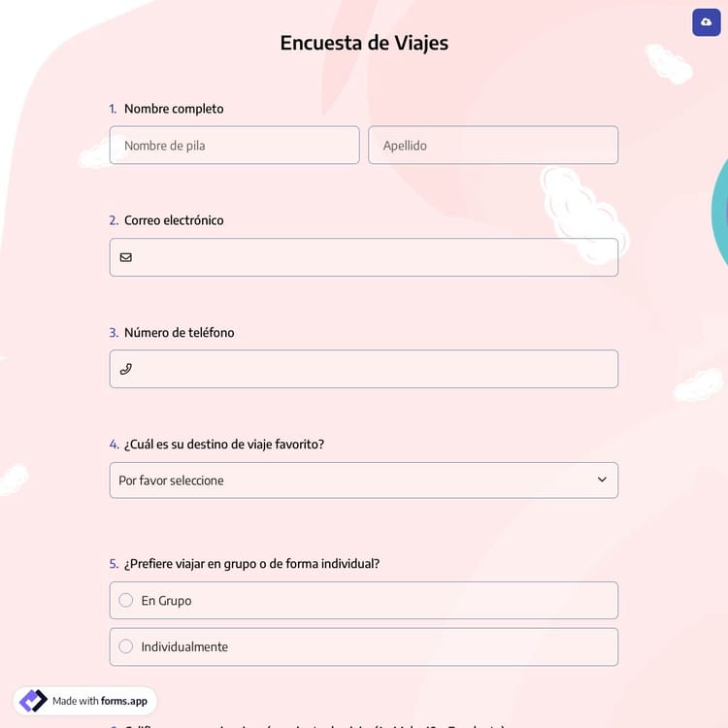
Task: Click the forms.app logo icon
Action: pos(33,701)
